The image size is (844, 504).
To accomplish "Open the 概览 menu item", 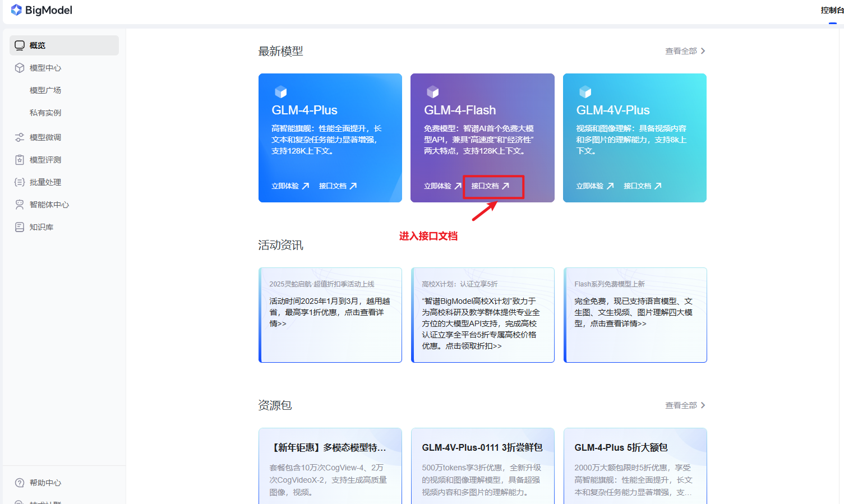I will pos(64,45).
